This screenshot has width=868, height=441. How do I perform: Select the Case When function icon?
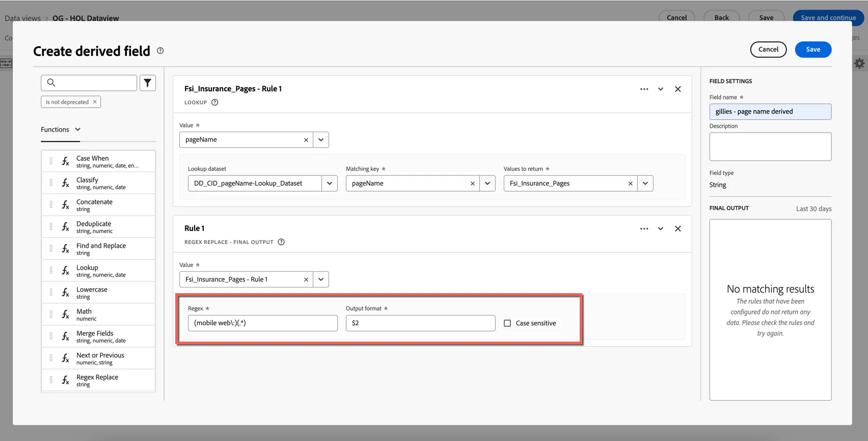(x=66, y=162)
